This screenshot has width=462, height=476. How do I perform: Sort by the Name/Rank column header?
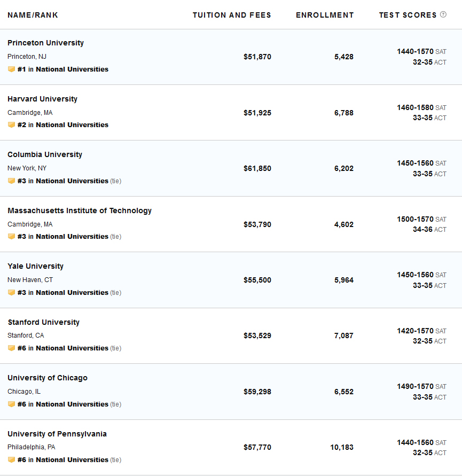click(x=33, y=15)
